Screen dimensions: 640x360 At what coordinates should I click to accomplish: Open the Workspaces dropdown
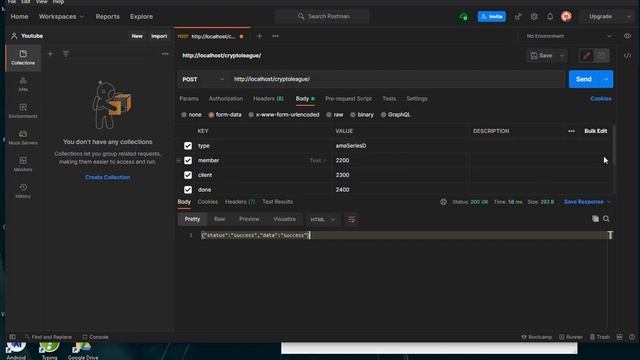pyautogui.click(x=61, y=16)
